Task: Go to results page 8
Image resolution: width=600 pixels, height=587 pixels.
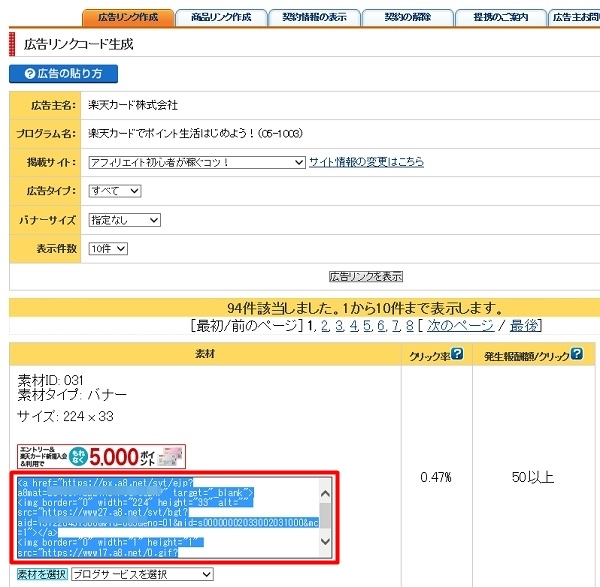Action: click(409, 326)
